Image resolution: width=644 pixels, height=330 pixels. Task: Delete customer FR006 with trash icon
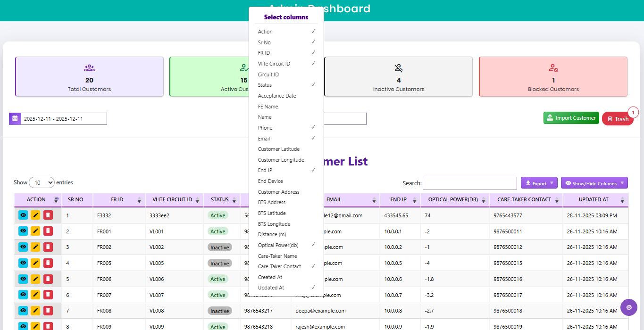tap(48, 279)
